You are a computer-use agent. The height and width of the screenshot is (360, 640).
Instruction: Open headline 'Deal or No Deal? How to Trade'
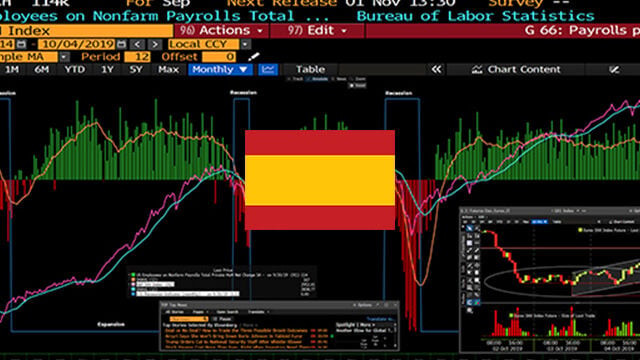[x=236, y=330]
